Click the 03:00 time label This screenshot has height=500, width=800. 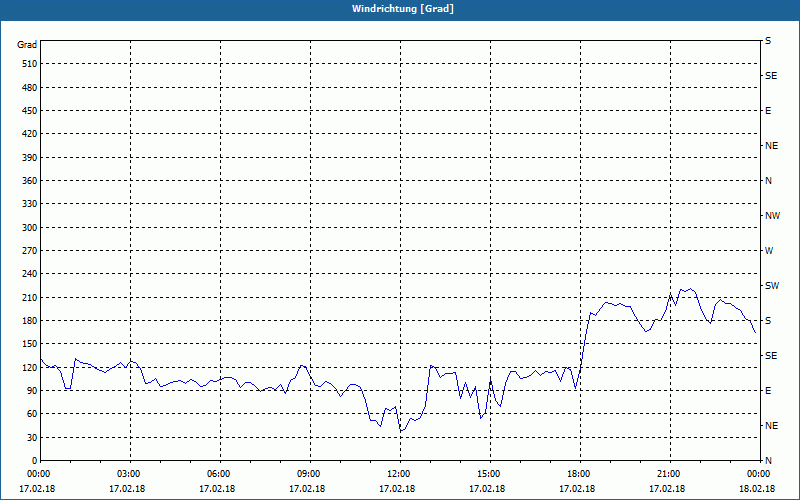(x=131, y=474)
